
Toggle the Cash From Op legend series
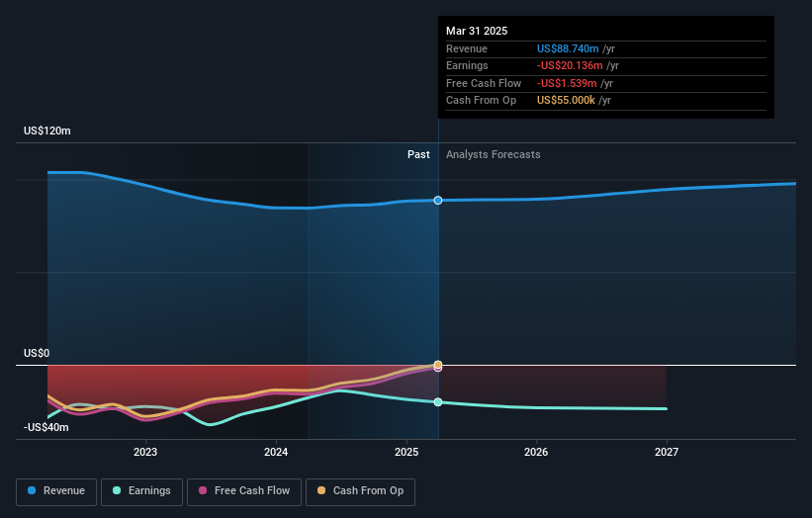coord(360,491)
